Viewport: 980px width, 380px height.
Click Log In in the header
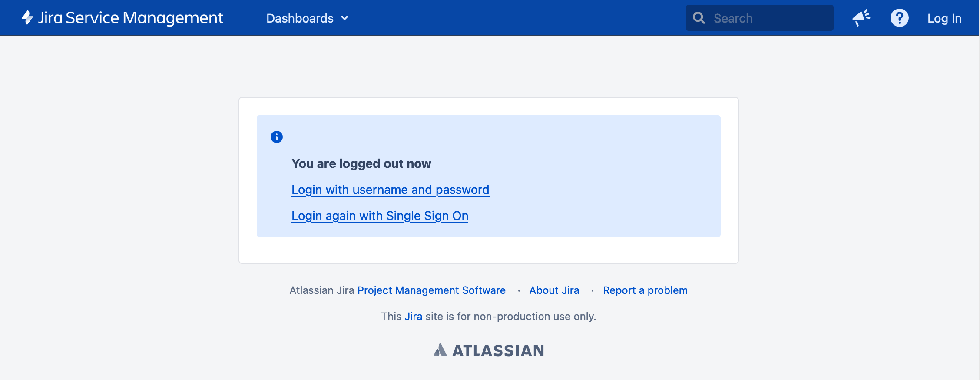click(x=944, y=18)
